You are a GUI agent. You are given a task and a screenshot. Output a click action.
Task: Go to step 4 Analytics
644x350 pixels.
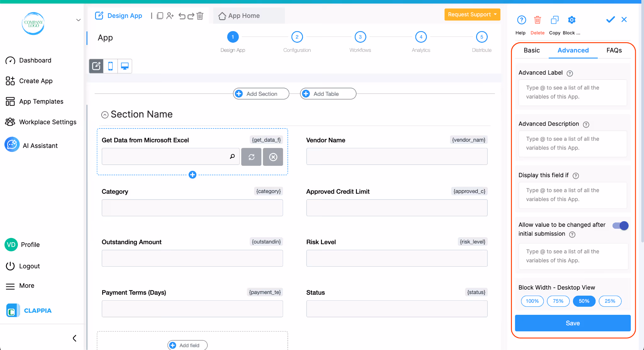tap(421, 37)
